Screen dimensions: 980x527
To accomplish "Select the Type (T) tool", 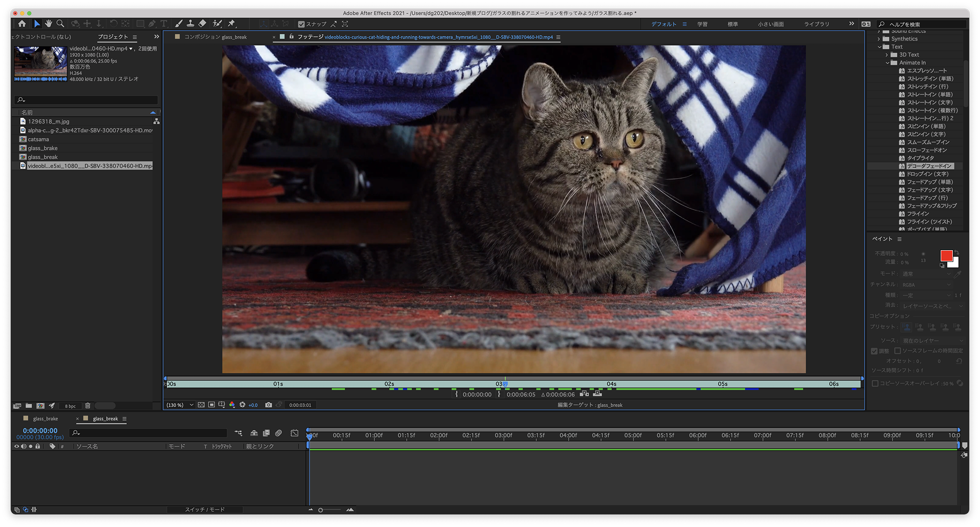I will (x=164, y=24).
